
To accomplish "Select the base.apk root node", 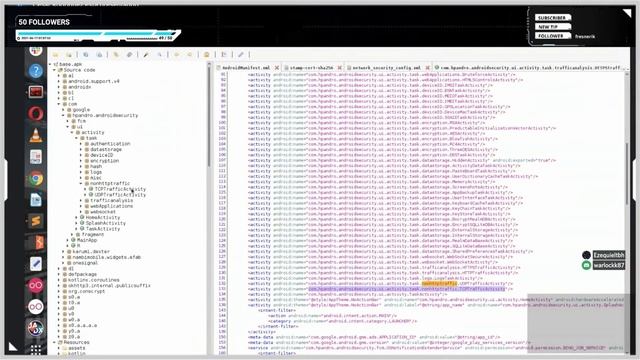I will coord(70,64).
